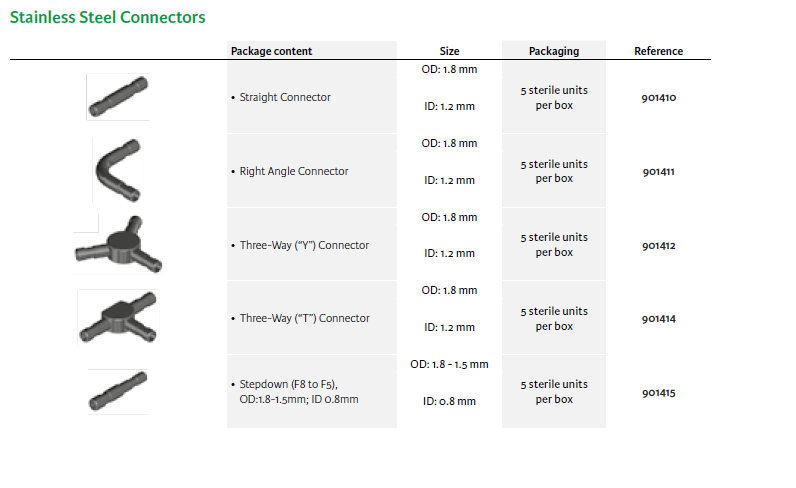This screenshot has height=488, width=796.
Task: Select the Reference column header
Action: (x=658, y=51)
